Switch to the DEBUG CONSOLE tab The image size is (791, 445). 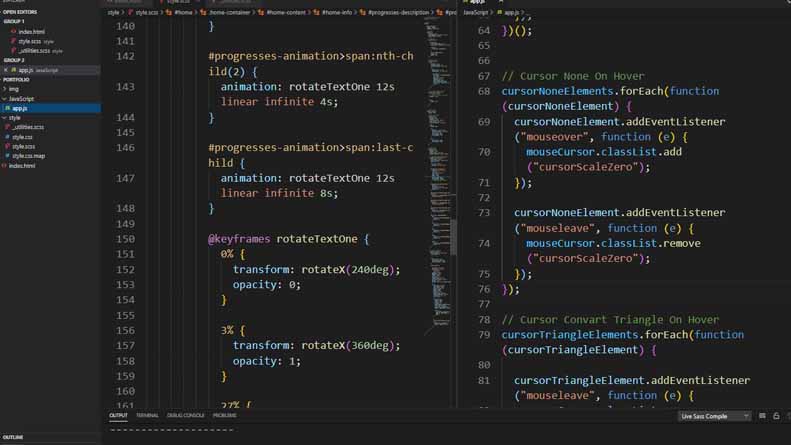(186, 416)
